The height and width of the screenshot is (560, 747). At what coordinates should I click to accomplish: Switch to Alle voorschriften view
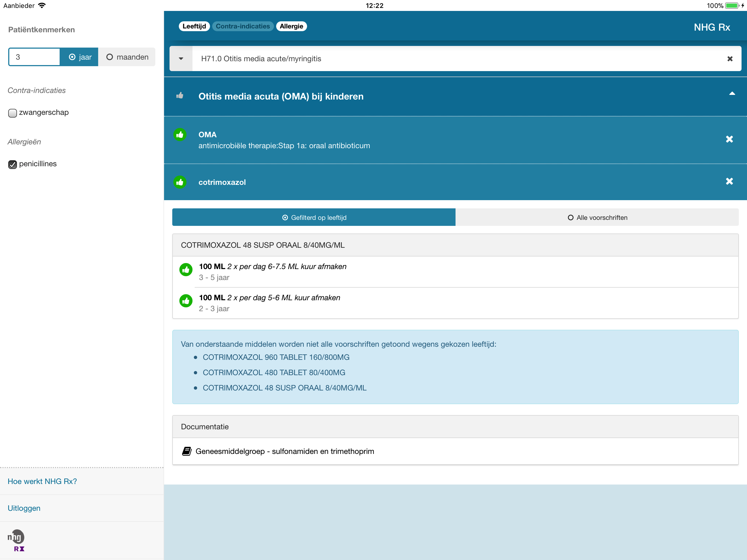pos(597,217)
